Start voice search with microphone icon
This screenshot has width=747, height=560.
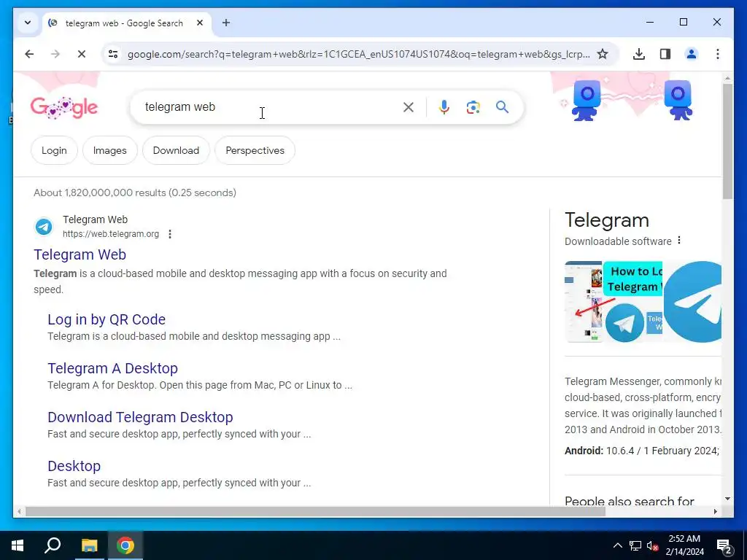click(x=444, y=107)
